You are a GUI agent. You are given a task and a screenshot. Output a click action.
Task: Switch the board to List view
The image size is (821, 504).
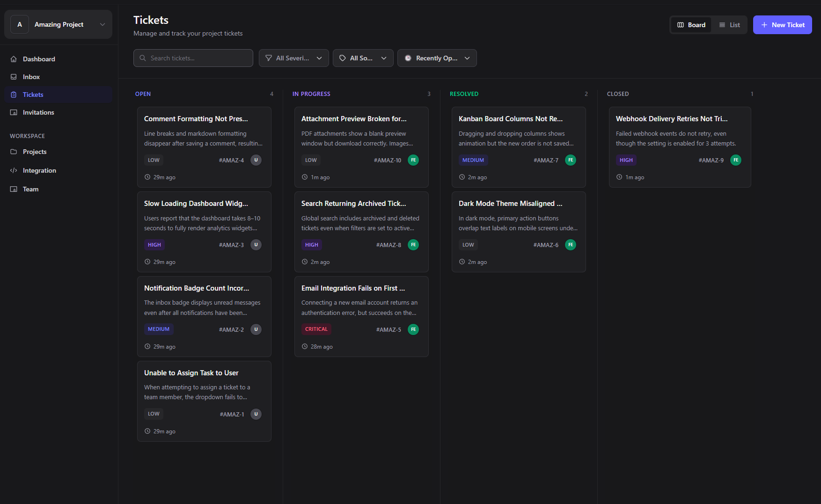pyautogui.click(x=729, y=25)
